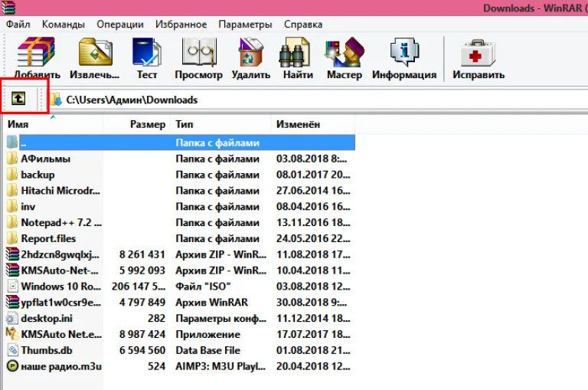Run the Тест archive test tool

(147, 58)
